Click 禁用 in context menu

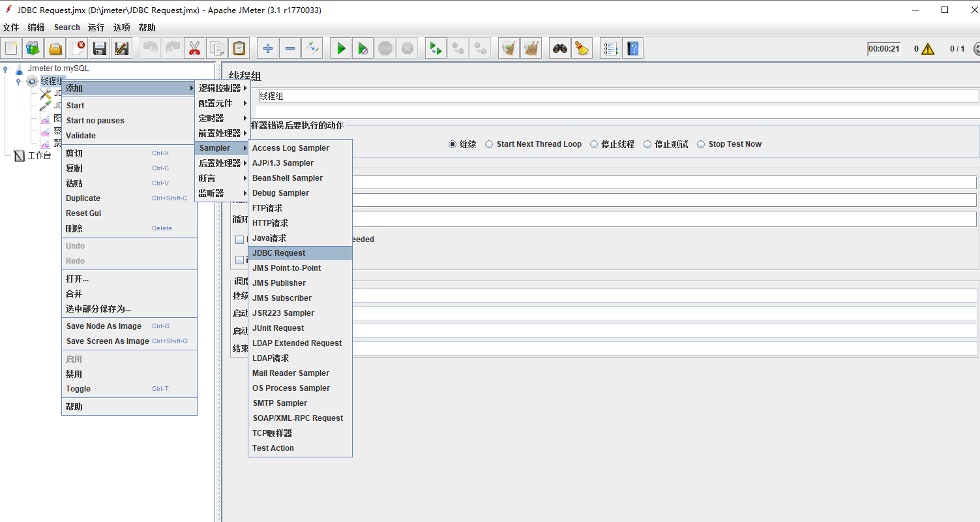pyautogui.click(x=129, y=374)
